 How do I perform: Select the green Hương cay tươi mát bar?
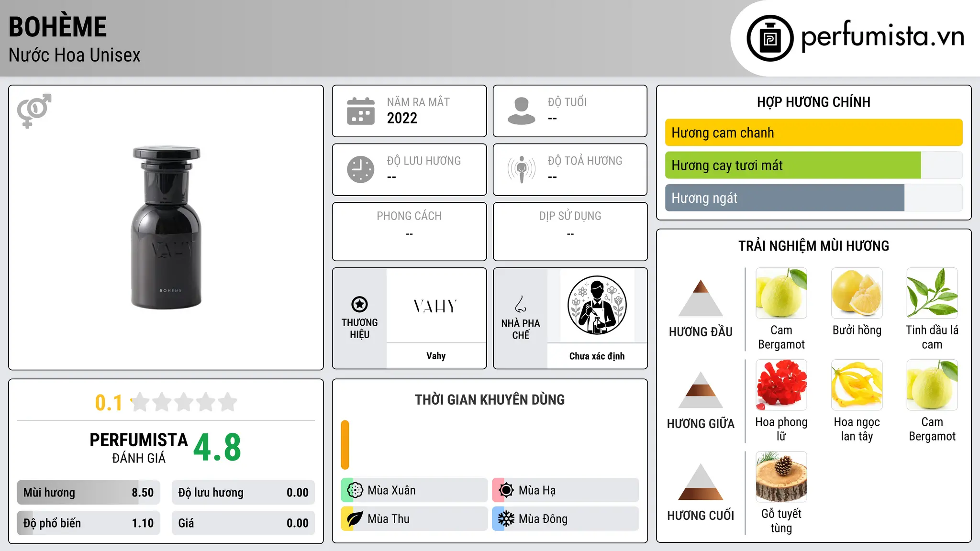793,165
